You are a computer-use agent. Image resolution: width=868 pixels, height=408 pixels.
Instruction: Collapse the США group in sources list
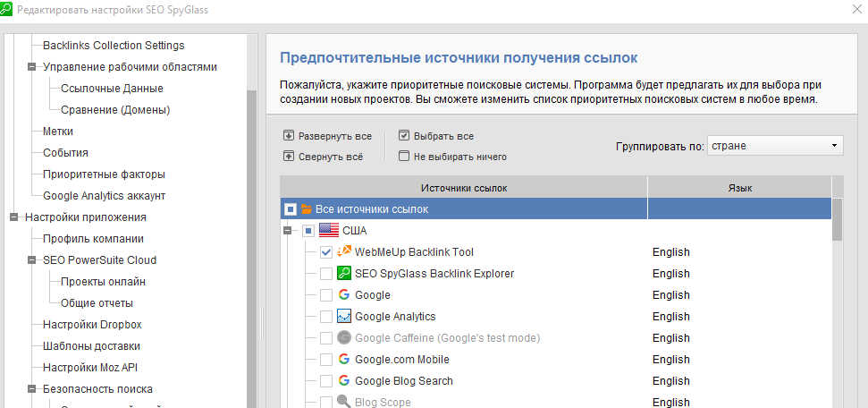coord(288,231)
